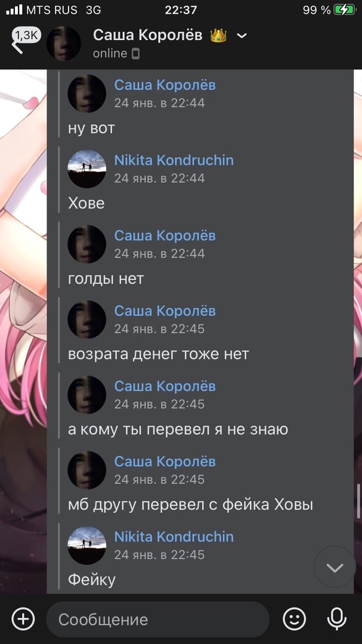This screenshot has height=644, width=362.
Task: Tap the back arrow with 1,3K badge
Action: click(26, 41)
